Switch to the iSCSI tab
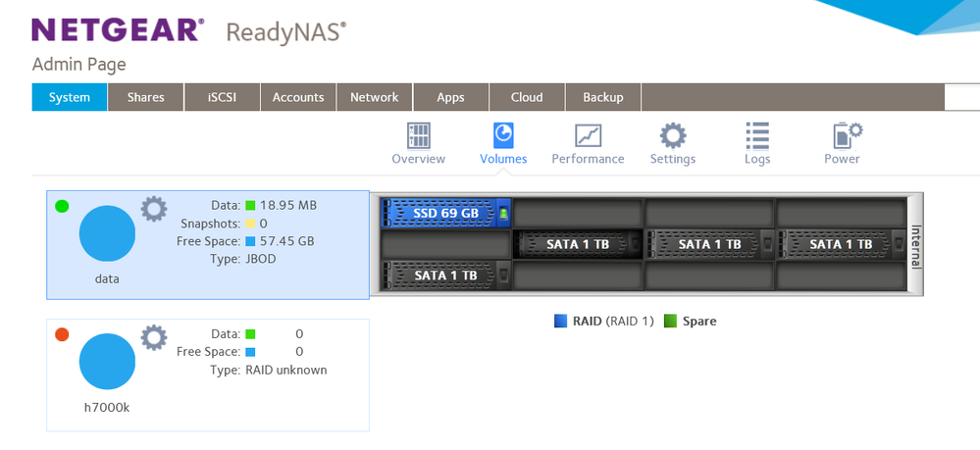 [222, 97]
